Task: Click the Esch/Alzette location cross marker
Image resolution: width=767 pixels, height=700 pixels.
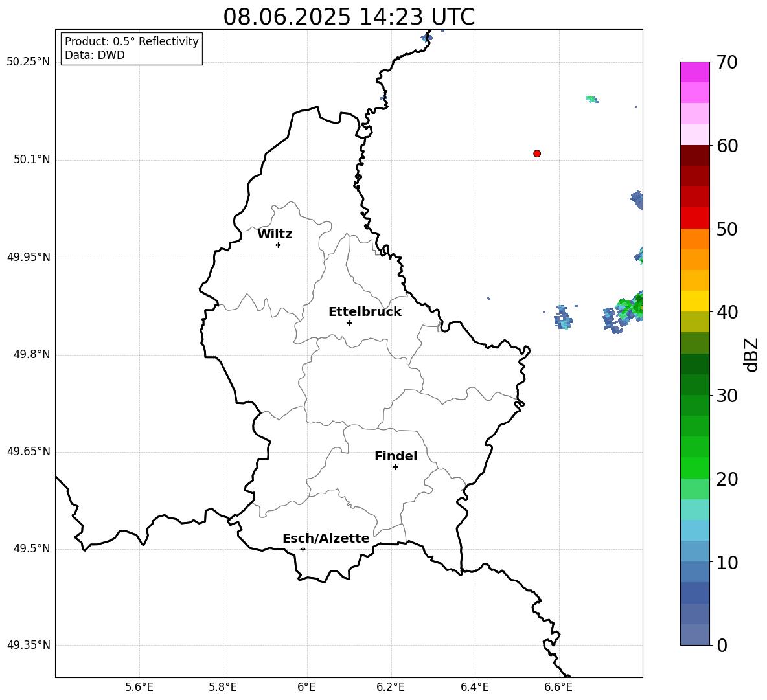Action: coord(303,549)
